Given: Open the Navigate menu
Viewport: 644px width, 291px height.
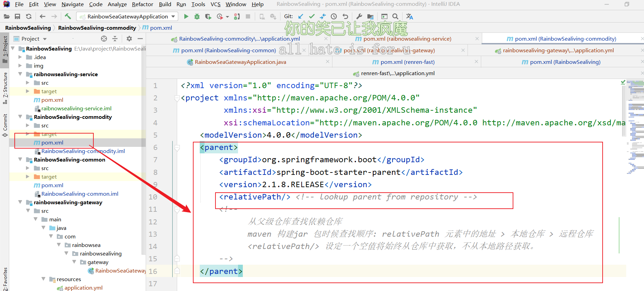Looking at the screenshot, I should [x=73, y=4].
